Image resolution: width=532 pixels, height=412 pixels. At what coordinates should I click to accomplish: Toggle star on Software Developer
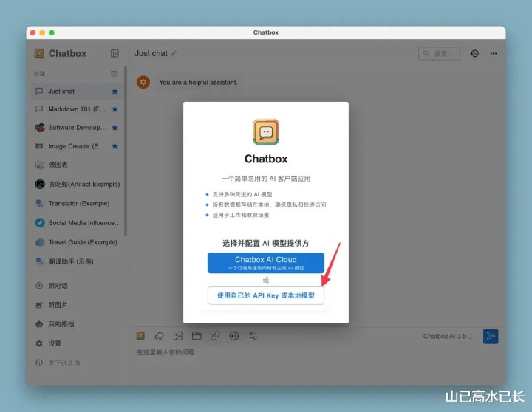pos(115,128)
